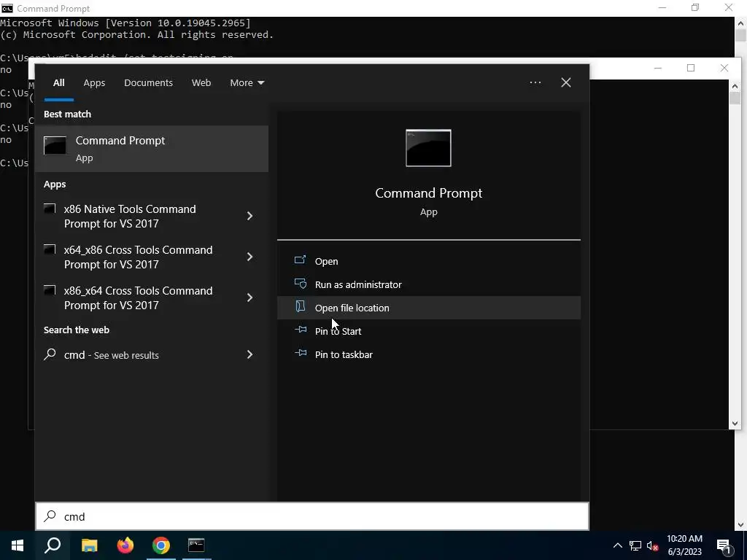The width and height of the screenshot is (747, 560).
Task: Click the second window's scrollbar down arrow
Action: (x=735, y=424)
